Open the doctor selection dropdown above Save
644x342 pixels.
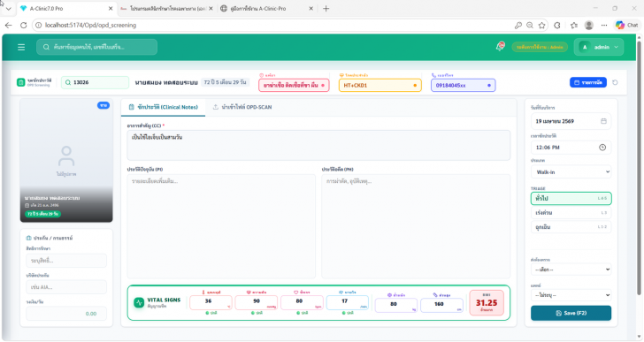click(x=571, y=295)
